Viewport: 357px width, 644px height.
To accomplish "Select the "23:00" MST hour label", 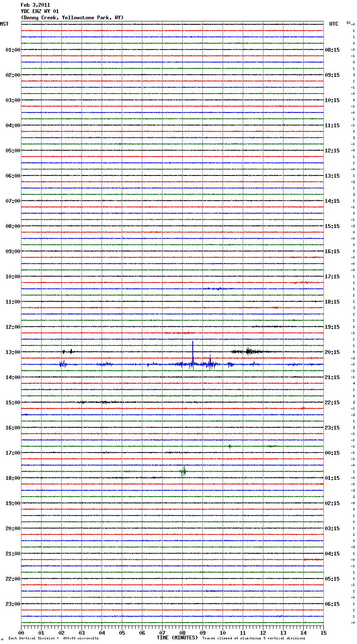I will [13, 604].
